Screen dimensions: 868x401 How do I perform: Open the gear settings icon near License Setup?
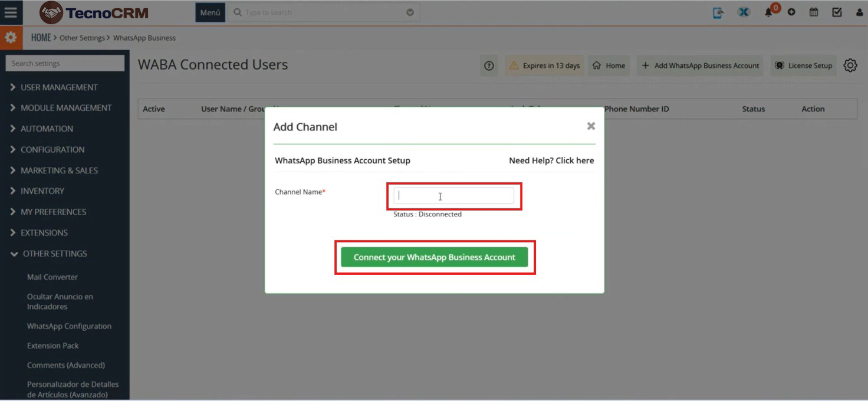pyautogui.click(x=850, y=65)
